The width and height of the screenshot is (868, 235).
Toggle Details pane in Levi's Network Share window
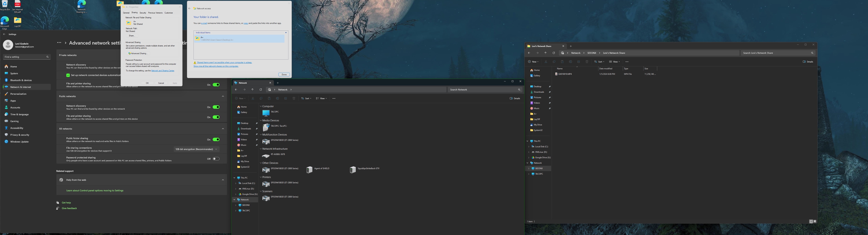[x=808, y=62]
